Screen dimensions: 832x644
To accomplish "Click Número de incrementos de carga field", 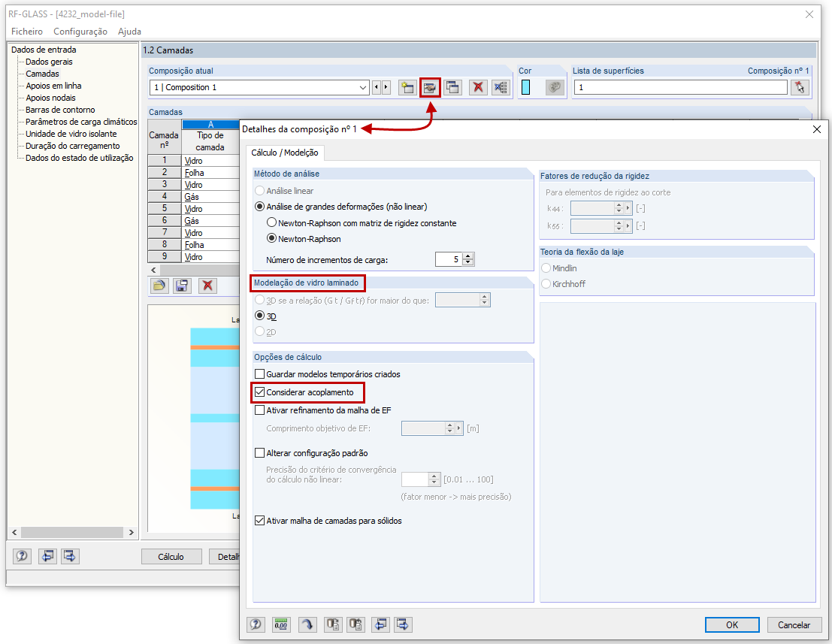I will (x=449, y=259).
